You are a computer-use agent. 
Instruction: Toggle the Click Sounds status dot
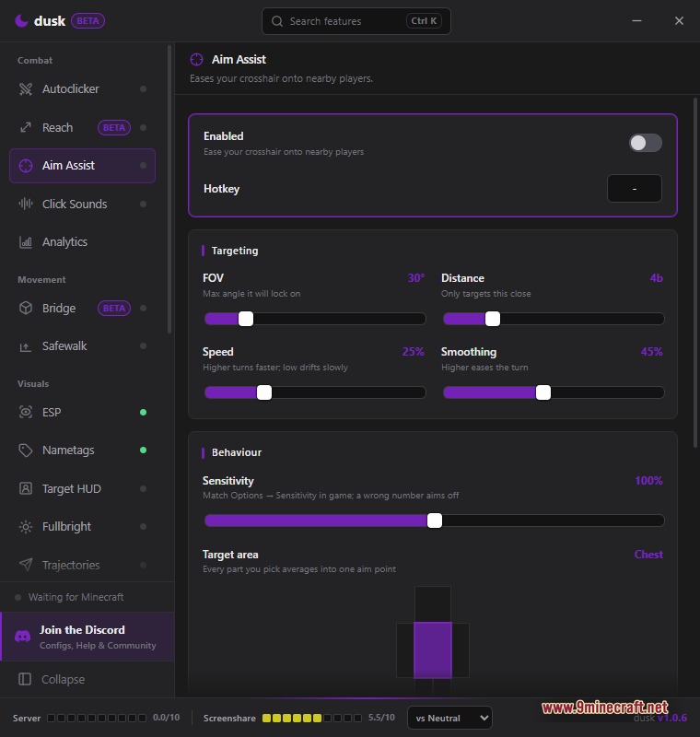tap(144, 204)
